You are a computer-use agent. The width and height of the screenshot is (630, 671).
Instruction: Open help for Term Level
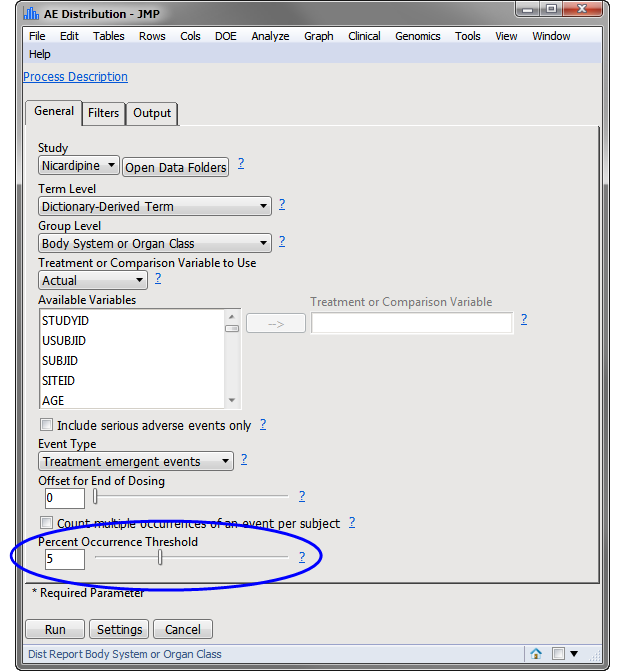(x=282, y=205)
